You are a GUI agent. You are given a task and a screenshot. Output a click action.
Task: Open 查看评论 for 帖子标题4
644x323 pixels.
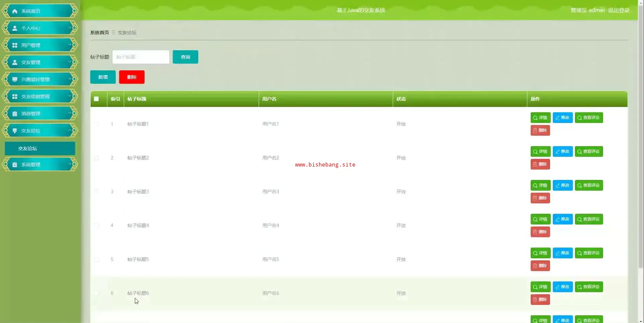[x=589, y=219]
